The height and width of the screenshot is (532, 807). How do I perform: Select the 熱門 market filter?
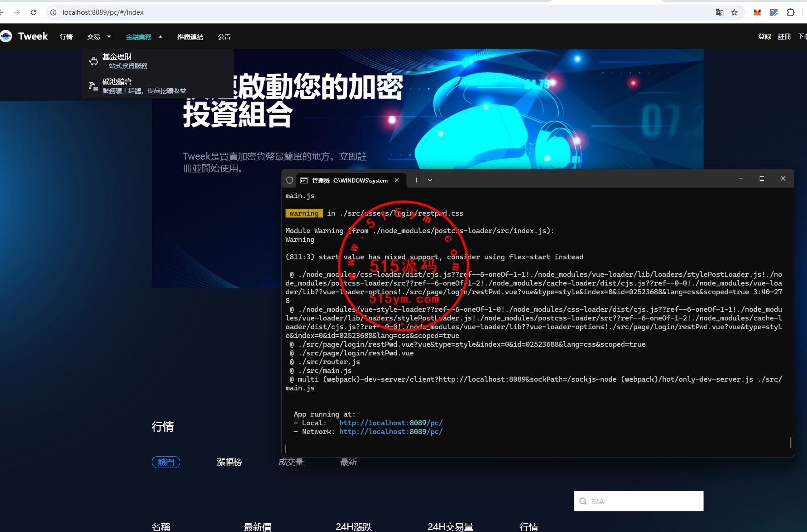point(166,462)
